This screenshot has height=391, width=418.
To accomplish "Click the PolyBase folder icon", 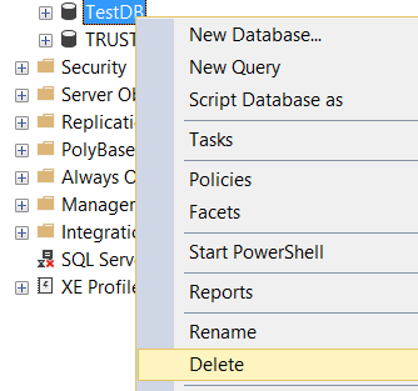I will click(46, 148).
